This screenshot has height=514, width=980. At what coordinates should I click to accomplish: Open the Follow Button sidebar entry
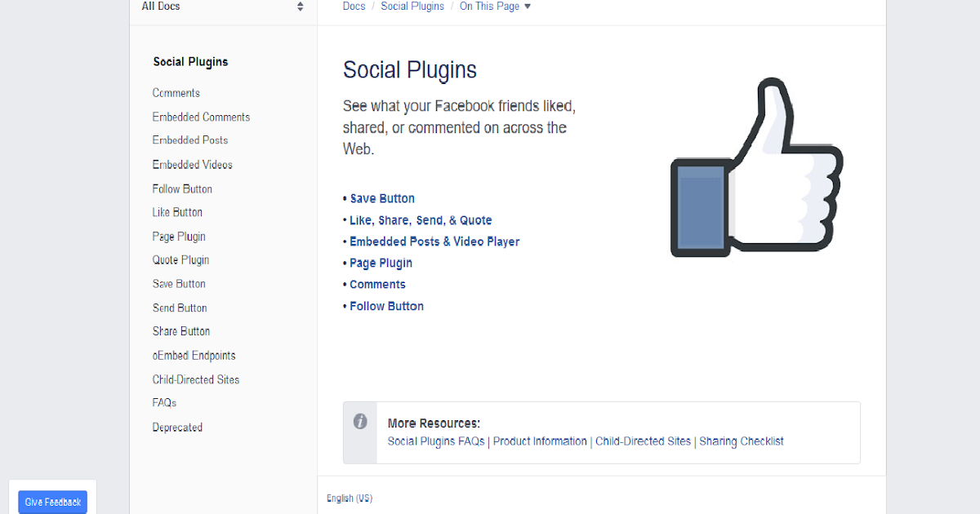coord(181,188)
